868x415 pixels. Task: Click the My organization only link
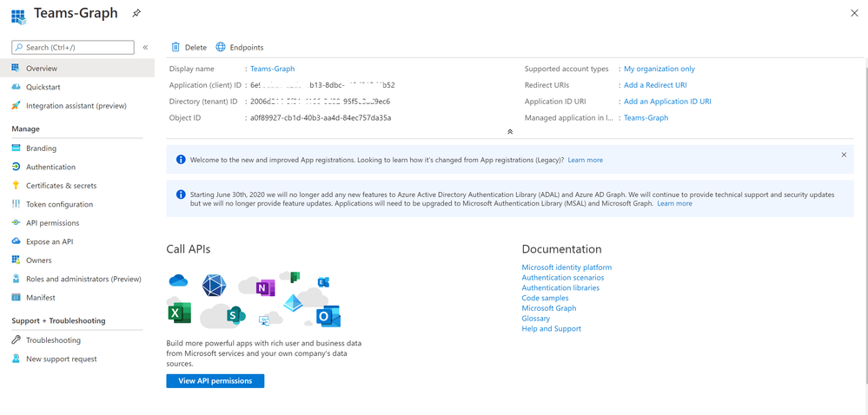click(659, 69)
